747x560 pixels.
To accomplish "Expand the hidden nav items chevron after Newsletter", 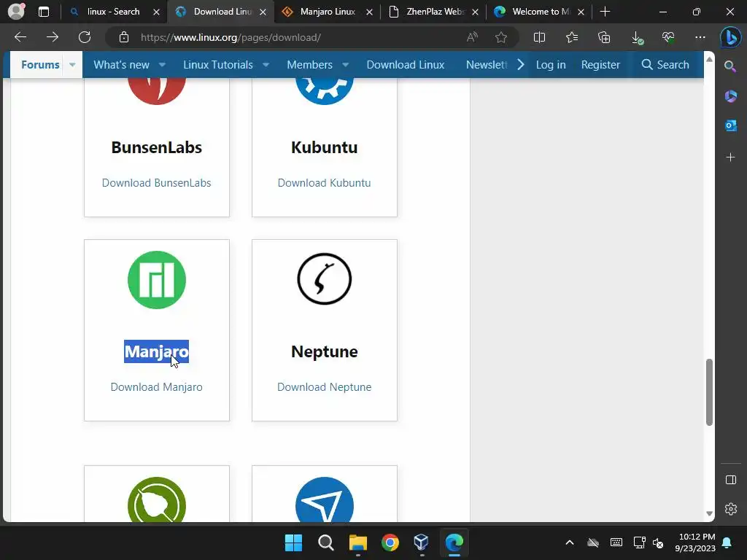I will [x=521, y=64].
